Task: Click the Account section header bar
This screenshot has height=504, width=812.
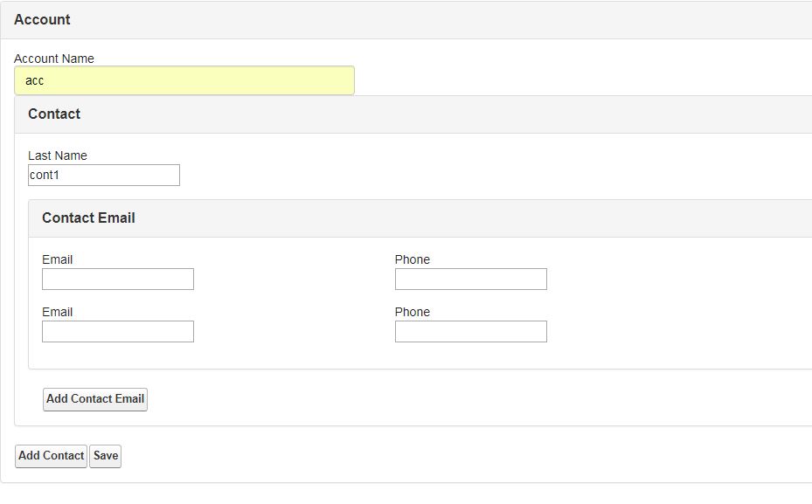Action: pos(406,19)
